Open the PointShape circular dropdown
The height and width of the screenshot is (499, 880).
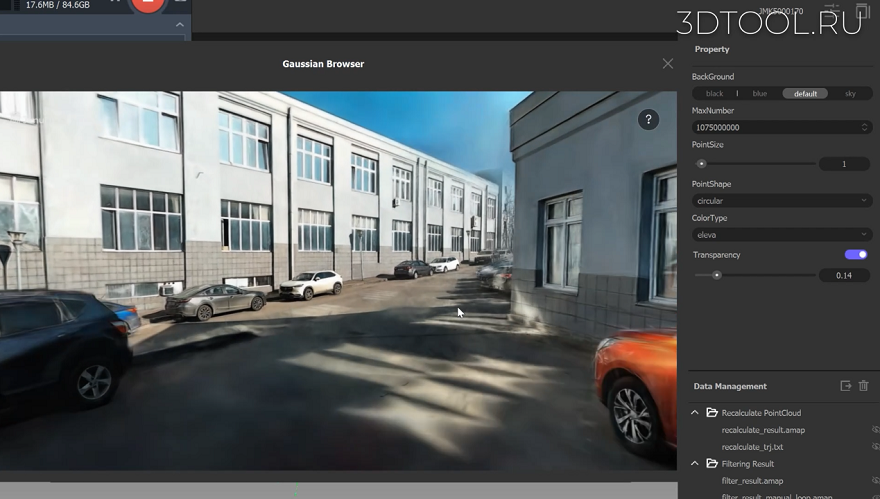coord(782,201)
